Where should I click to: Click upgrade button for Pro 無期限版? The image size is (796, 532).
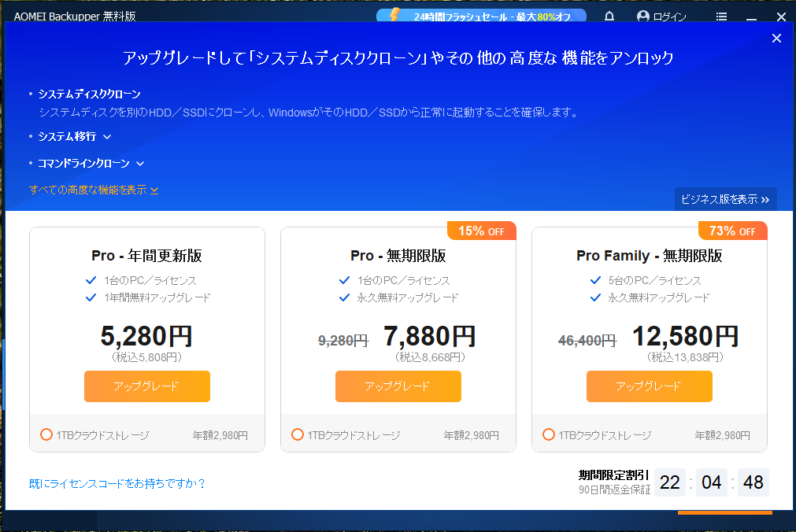(x=398, y=386)
